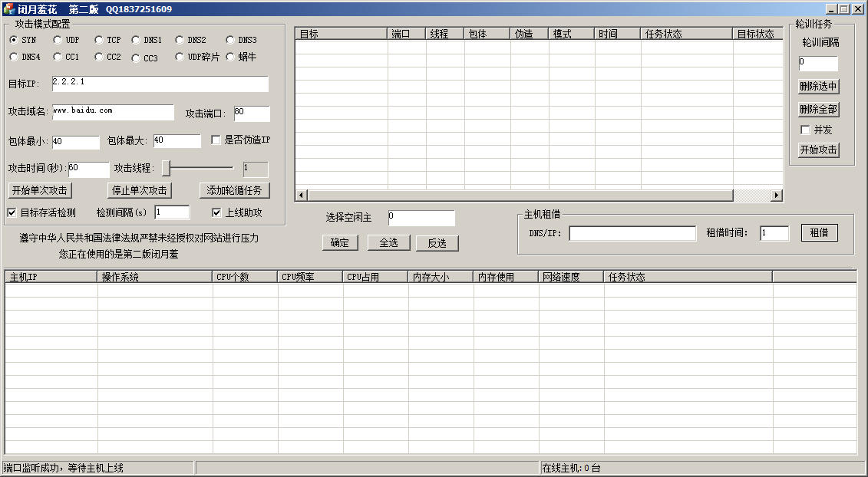Click the right arrow of task list scrollbar
This screenshot has height=477, width=868.
click(x=777, y=196)
